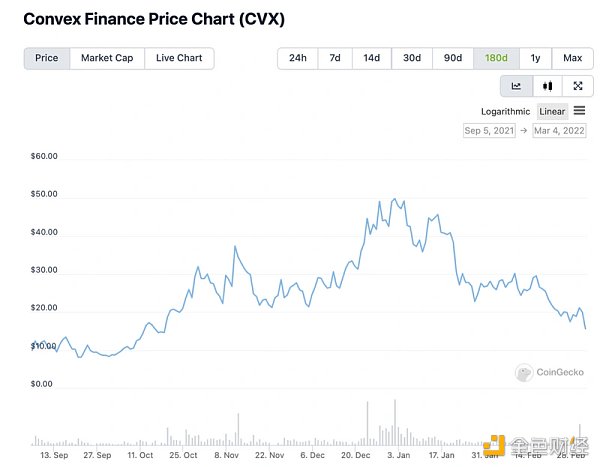Select the 14d range button
This screenshot has width=600, height=467.
371,58
